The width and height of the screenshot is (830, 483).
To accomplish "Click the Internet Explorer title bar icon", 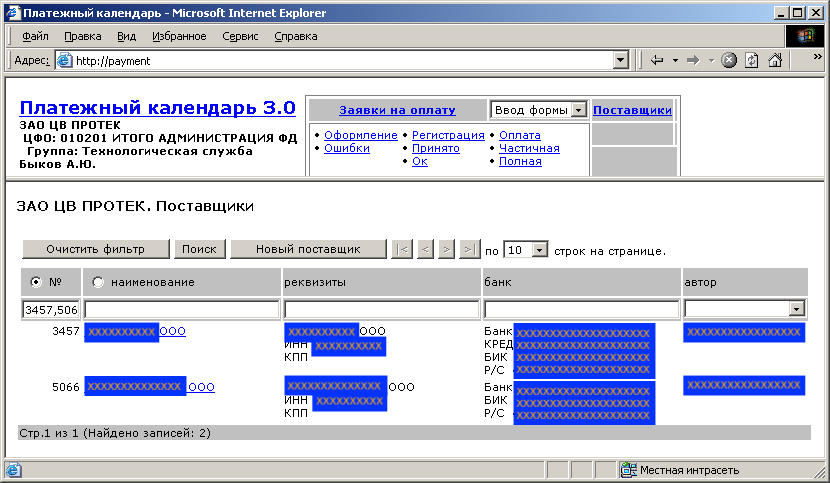I will (x=14, y=13).
